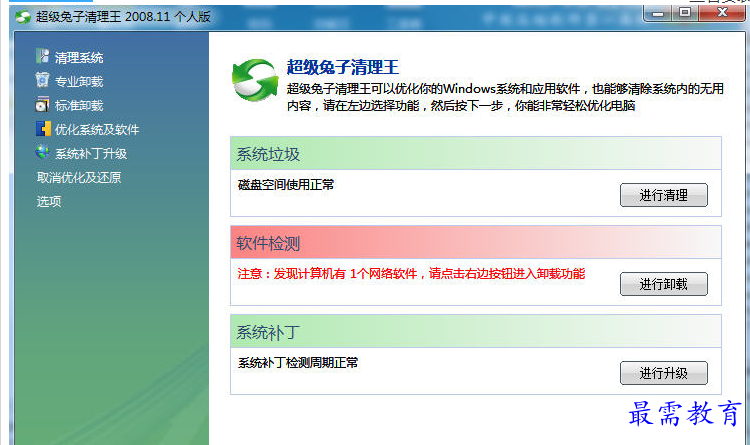Click the 清理系统 sidebar icon
The image size is (750, 445).
42,56
